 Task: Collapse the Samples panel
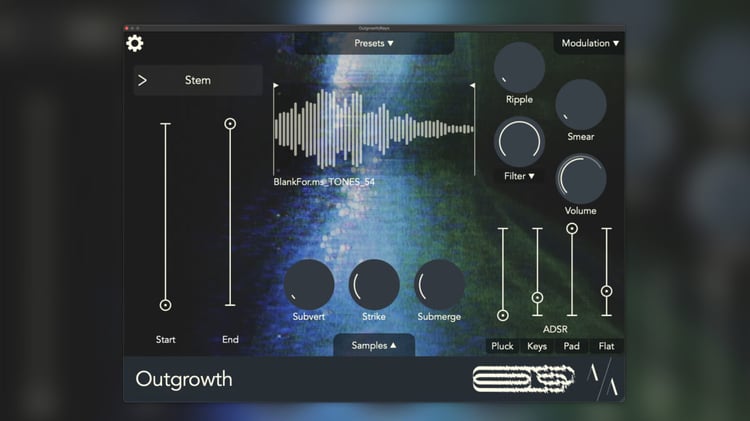coord(374,345)
